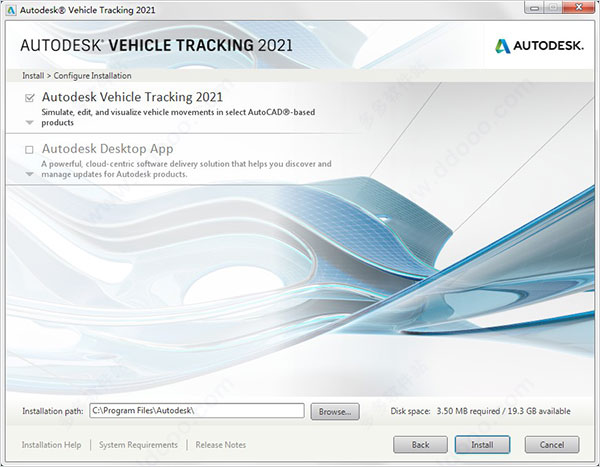The height and width of the screenshot is (467, 600).
Task: Click the Install > Configure Installation breadcrumb
Action: (77, 76)
